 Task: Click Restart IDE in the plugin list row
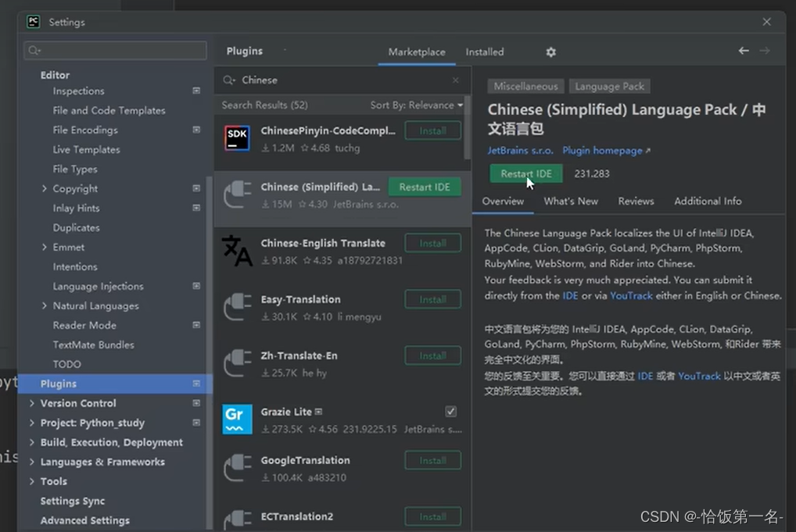click(x=425, y=187)
